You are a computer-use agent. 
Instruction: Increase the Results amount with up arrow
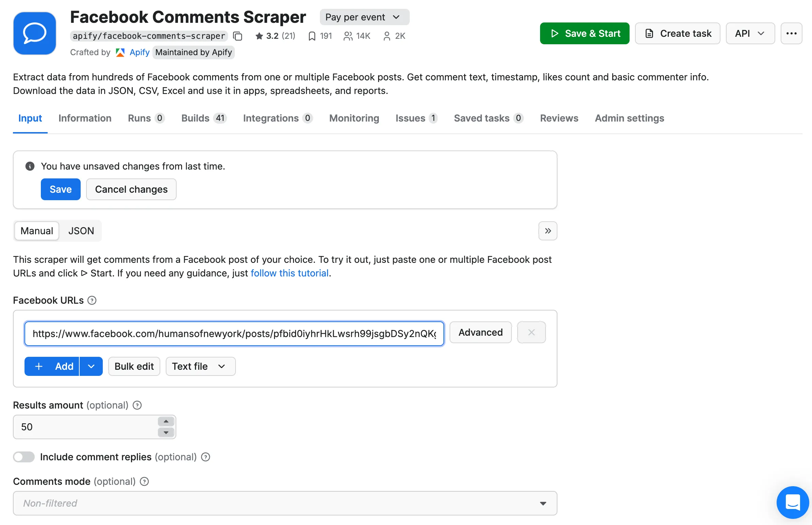[166, 421]
